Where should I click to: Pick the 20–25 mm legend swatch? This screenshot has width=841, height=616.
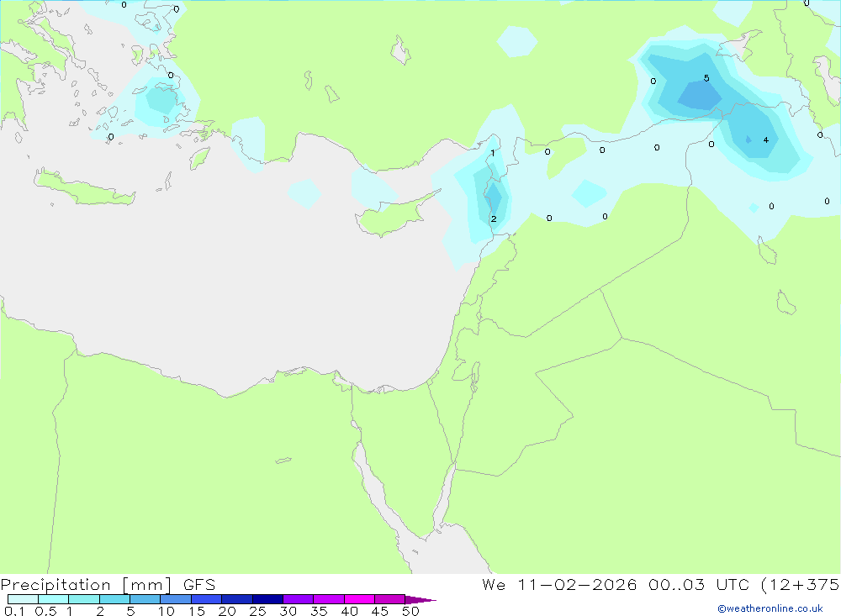click(237, 599)
